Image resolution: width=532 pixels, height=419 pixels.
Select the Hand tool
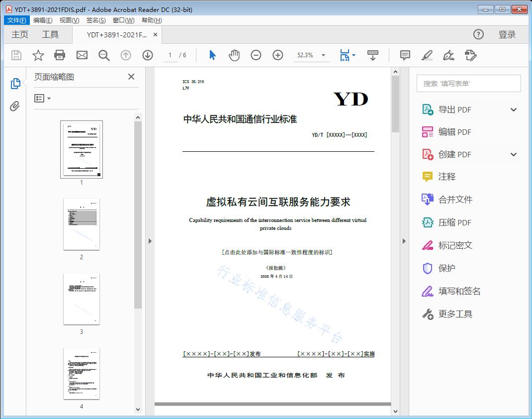click(x=234, y=55)
